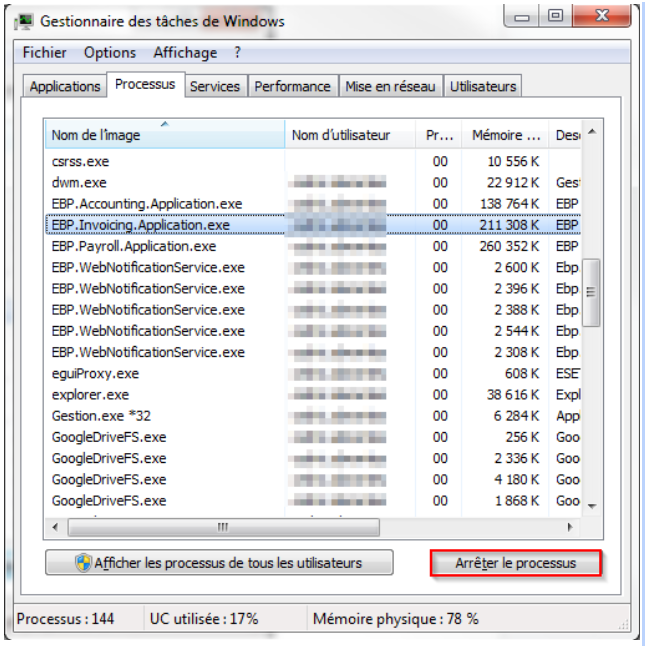Viewport: 645px width, 646px height.
Task: Select the explorer.exe process
Action: [313, 395]
